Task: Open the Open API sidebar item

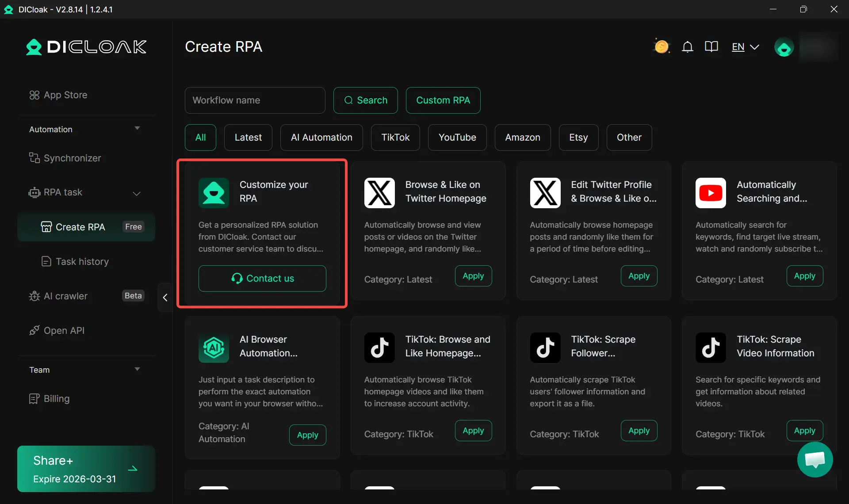Action: [x=64, y=331]
